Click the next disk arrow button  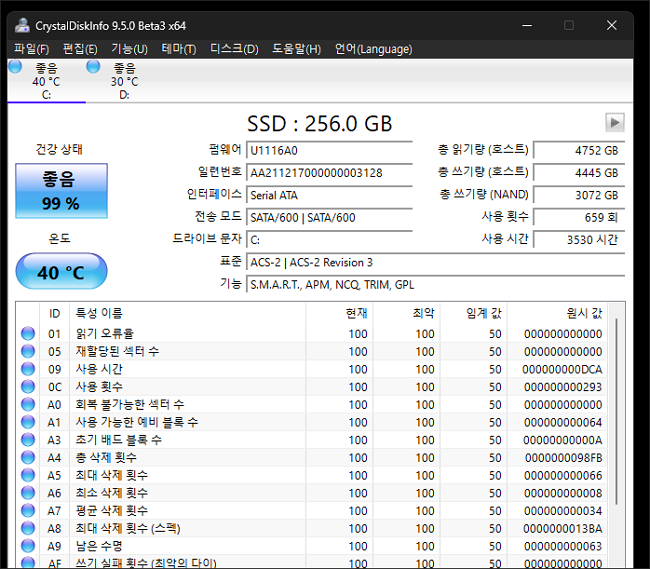click(615, 122)
